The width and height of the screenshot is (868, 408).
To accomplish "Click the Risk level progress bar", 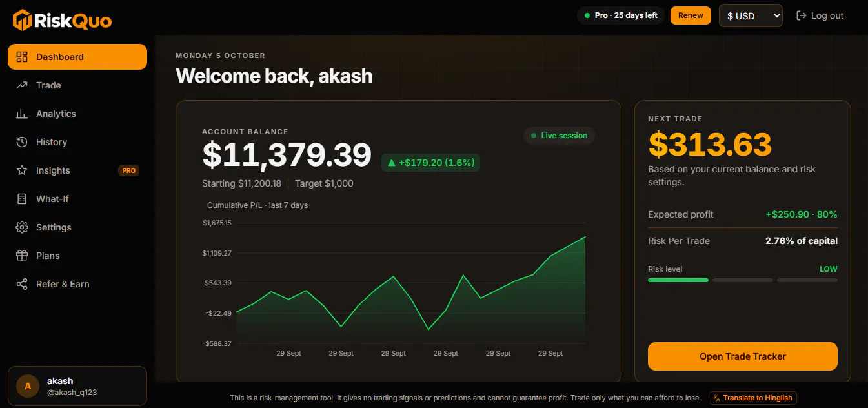I will pos(743,280).
